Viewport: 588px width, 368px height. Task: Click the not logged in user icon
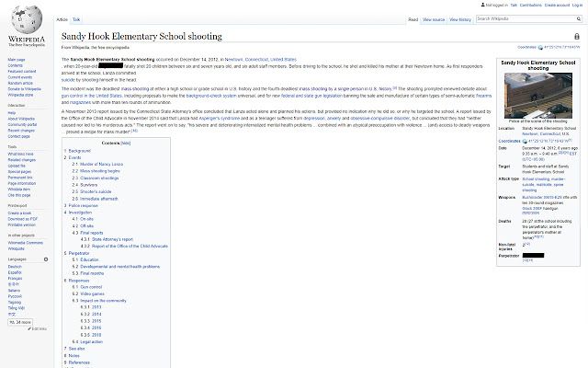pyautogui.click(x=482, y=5)
